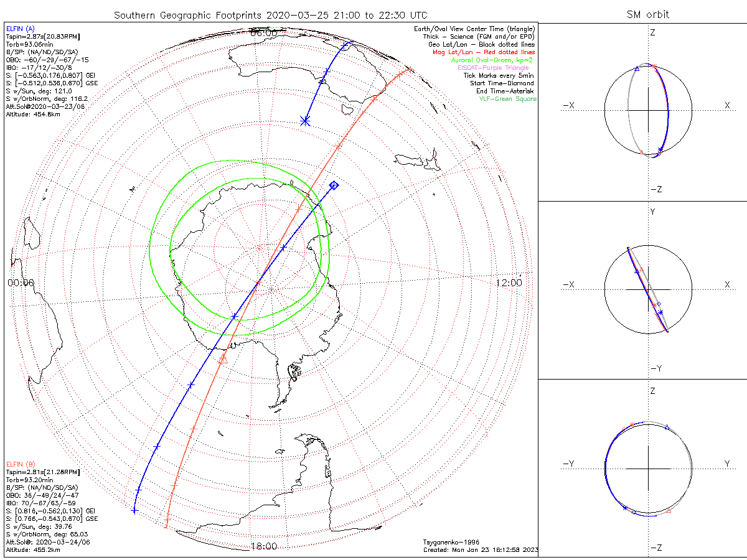Click 'S w/Sun, deg: 39.76' text
Viewport: 747px width, 560px height.
(40, 526)
